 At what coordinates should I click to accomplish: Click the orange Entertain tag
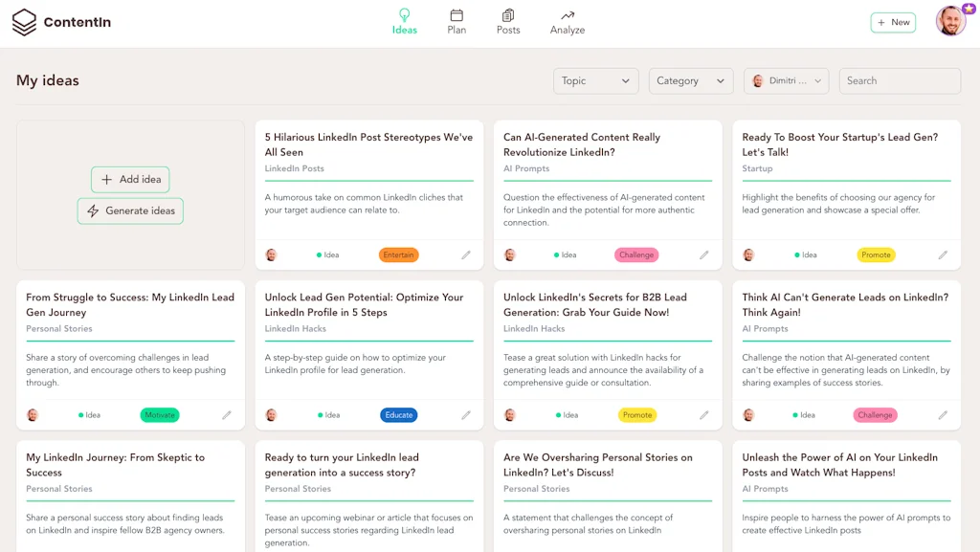(x=398, y=255)
